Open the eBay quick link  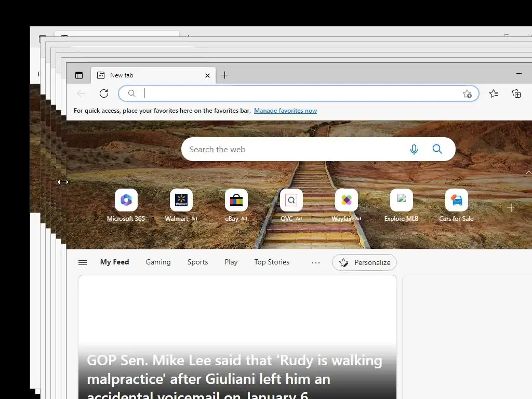click(236, 206)
